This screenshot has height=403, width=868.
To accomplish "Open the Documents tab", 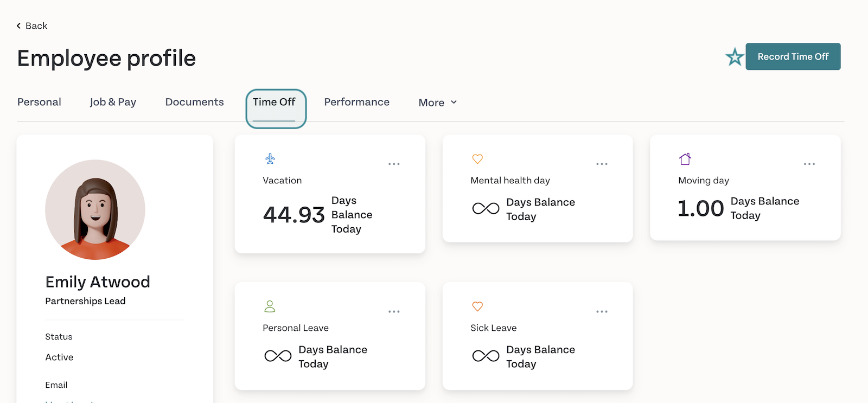I will point(194,102).
